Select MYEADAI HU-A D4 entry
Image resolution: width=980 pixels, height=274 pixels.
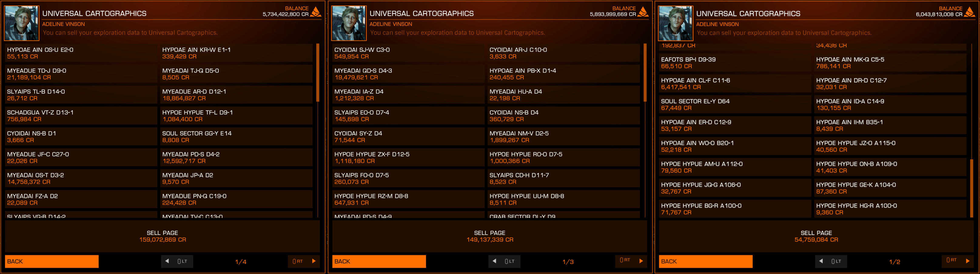pos(563,95)
